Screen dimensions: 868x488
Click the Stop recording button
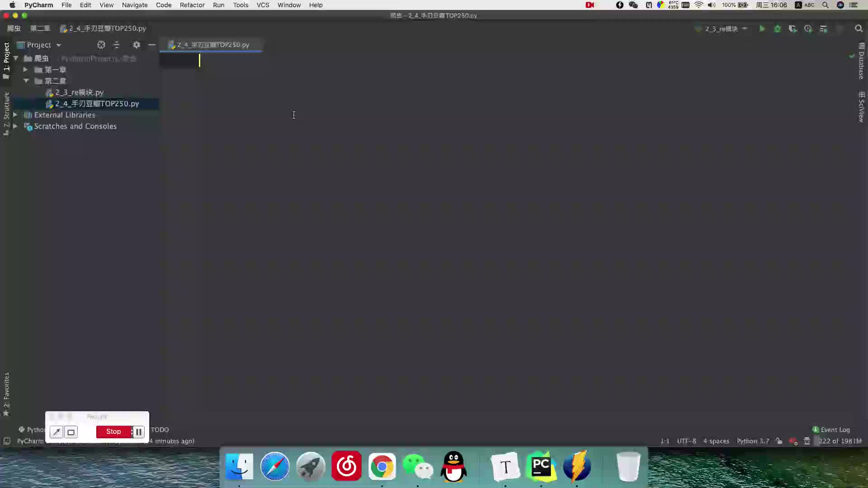[113, 432]
